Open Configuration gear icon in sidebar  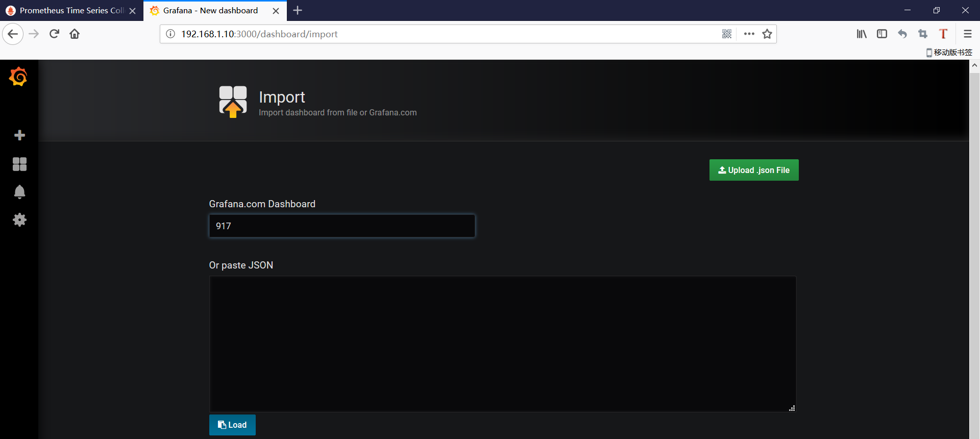[x=19, y=220]
